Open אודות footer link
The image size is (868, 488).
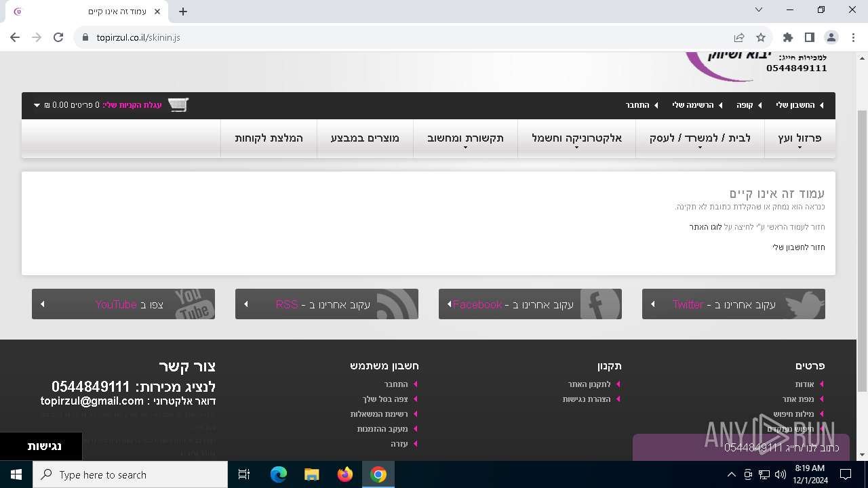(804, 384)
